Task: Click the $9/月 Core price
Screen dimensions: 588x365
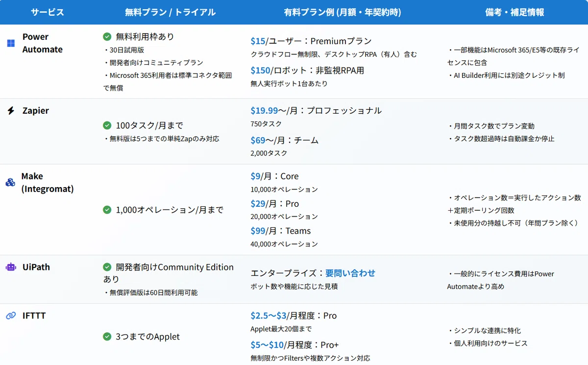Action: tap(274, 176)
